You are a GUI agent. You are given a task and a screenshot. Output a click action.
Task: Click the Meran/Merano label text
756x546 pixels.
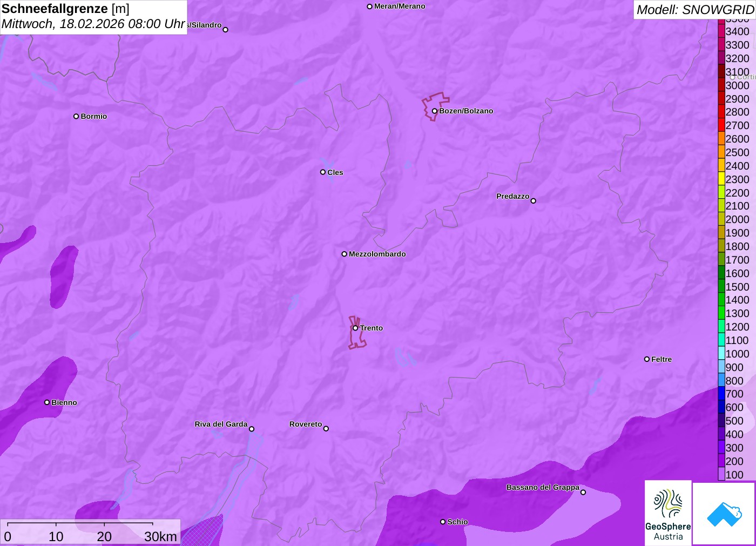(x=400, y=6)
